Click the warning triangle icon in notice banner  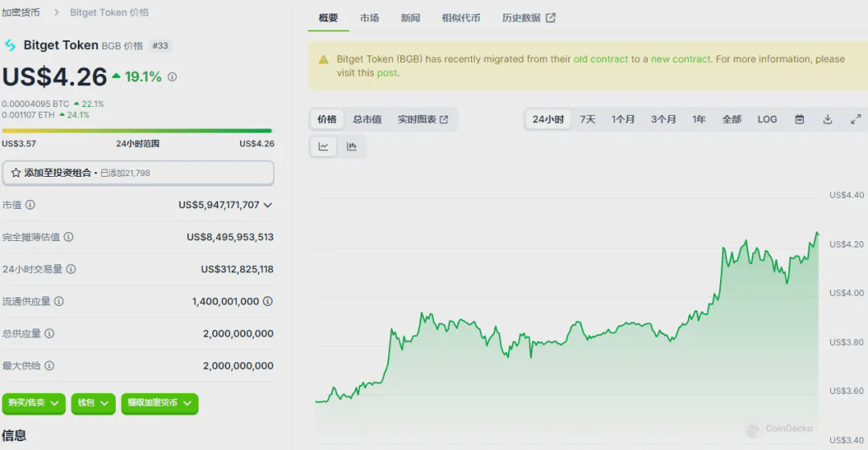click(x=324, y=59)
